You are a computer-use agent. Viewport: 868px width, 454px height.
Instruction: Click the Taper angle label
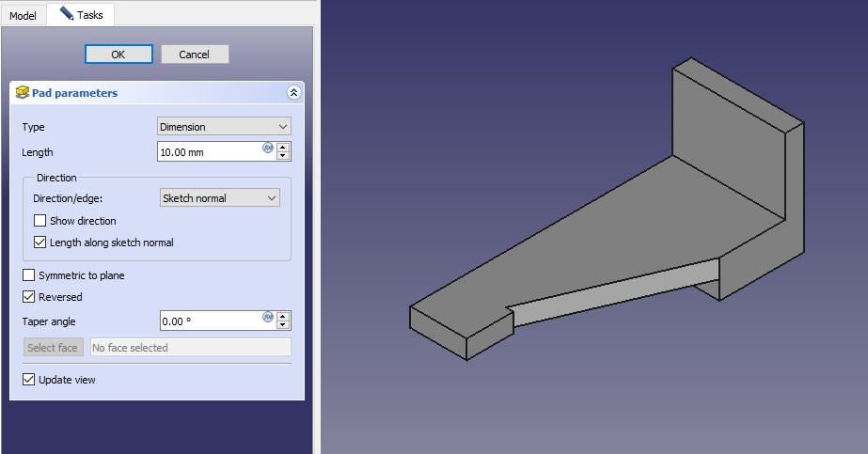[49, 321]
